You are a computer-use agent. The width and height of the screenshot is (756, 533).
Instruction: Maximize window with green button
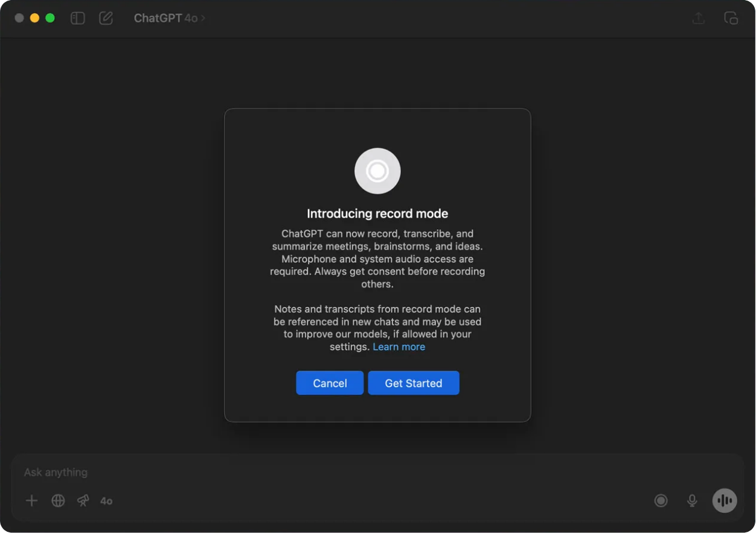click(x=50, y=18)
